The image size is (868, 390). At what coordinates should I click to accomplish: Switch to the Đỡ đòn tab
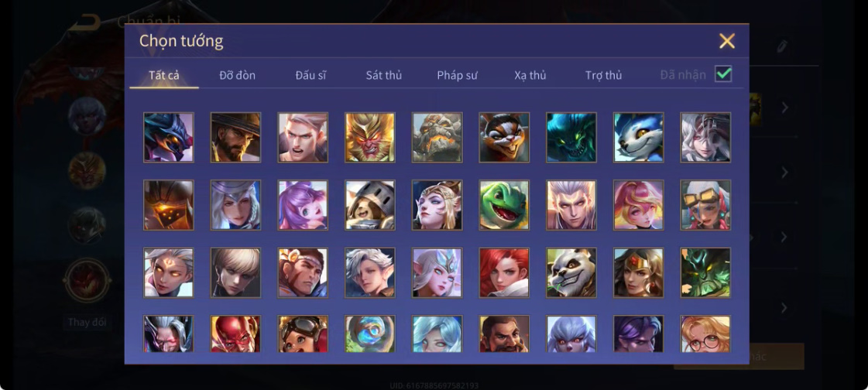pyautogui.click(x=237, y=75)
